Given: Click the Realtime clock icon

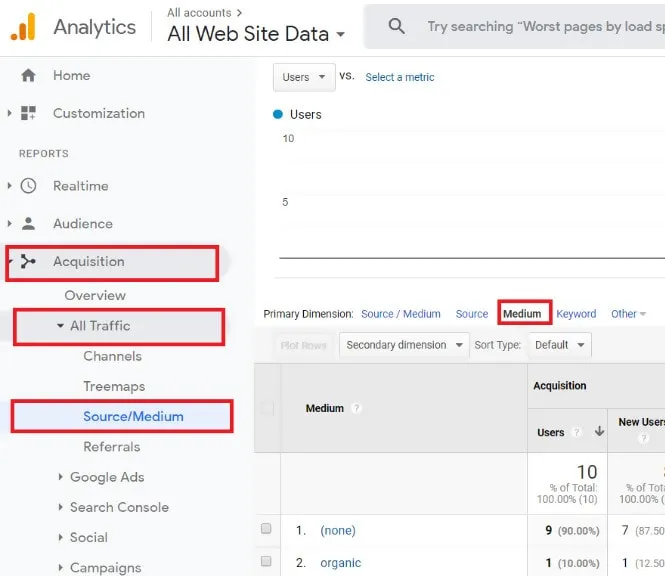Looking at the screenshot, I should click(x=28, y=186).
